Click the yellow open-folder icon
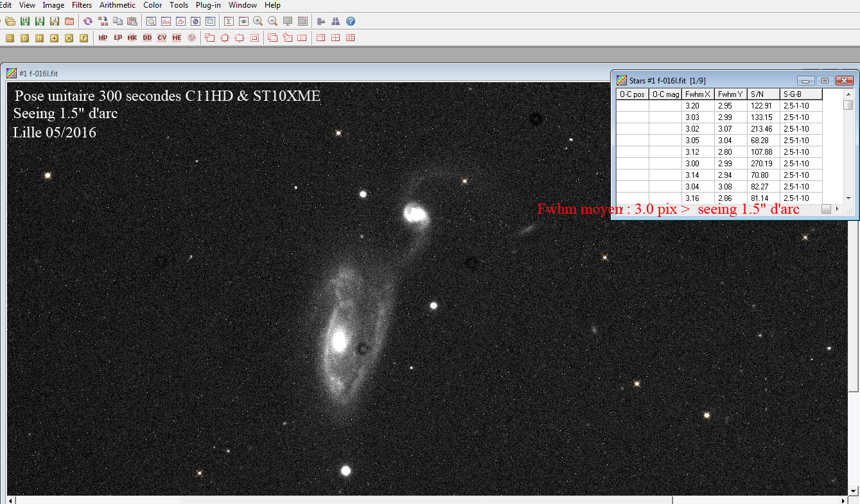 (x=10, y=21)
